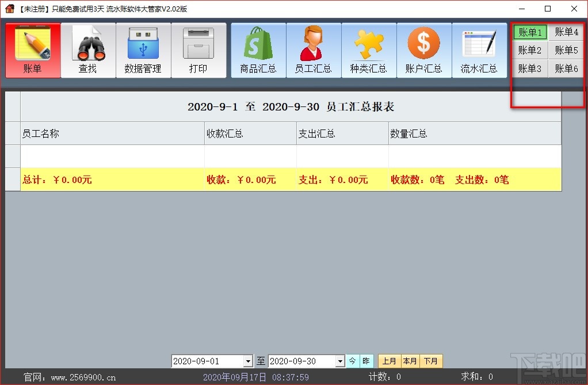Select the 账单 (bill) pencil icon
This screenshot has height=385, width=588.
[x=33, y=49]
